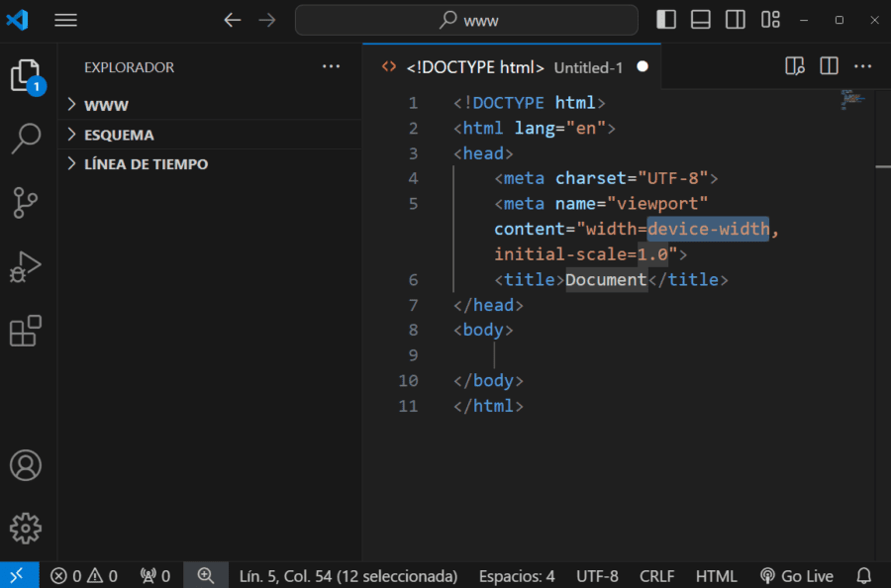The width and height of the screenshot is (891, 588).
Task: Open editor More Actions menu
Action: (862, 66)
